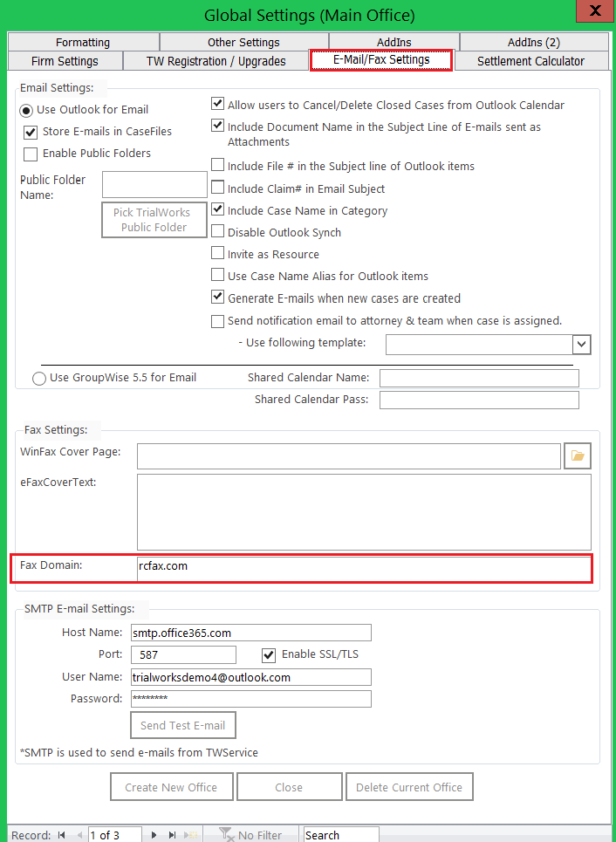Image resolution: width=616 pixels, height=842 pixels.
Task: Go to the next record arrow
Action: pyautogui.click(x=154, y=835)
